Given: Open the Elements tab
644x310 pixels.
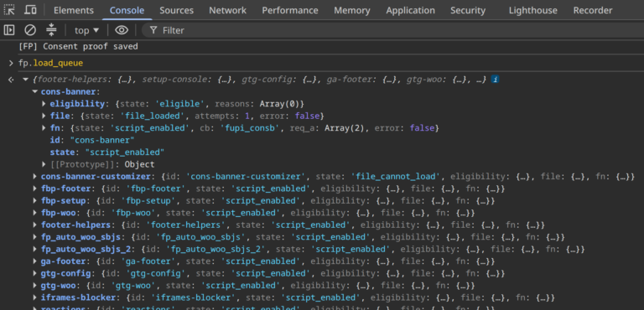Looking at the screenshot, I should [x=74, y=10].
